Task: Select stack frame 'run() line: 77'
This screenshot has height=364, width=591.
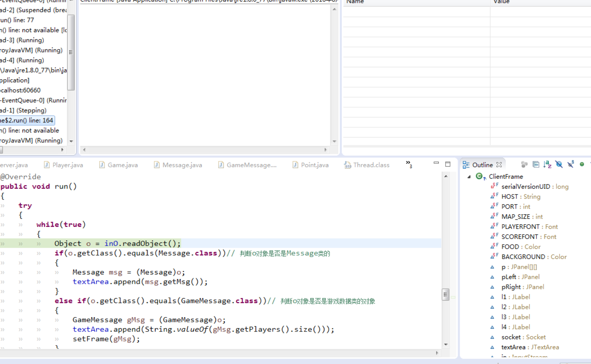Action: point(17,20)
